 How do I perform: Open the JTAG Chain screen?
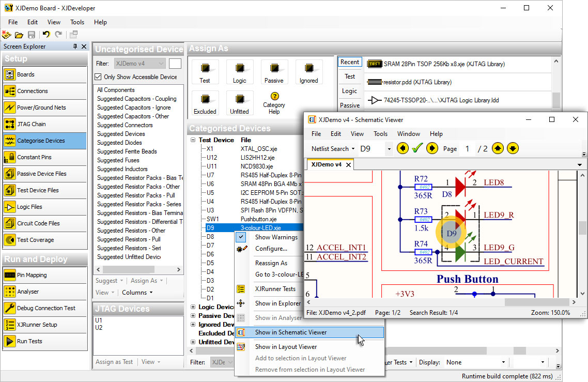point(45,124)
